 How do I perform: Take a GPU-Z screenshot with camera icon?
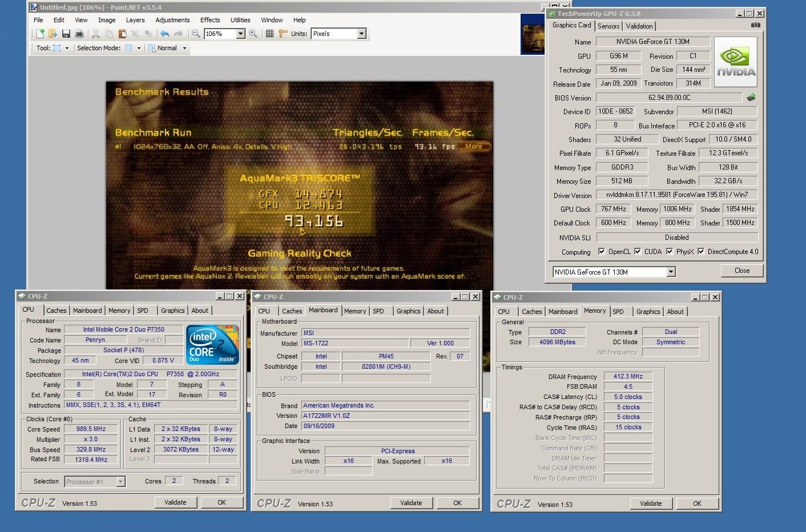(755, 25)
